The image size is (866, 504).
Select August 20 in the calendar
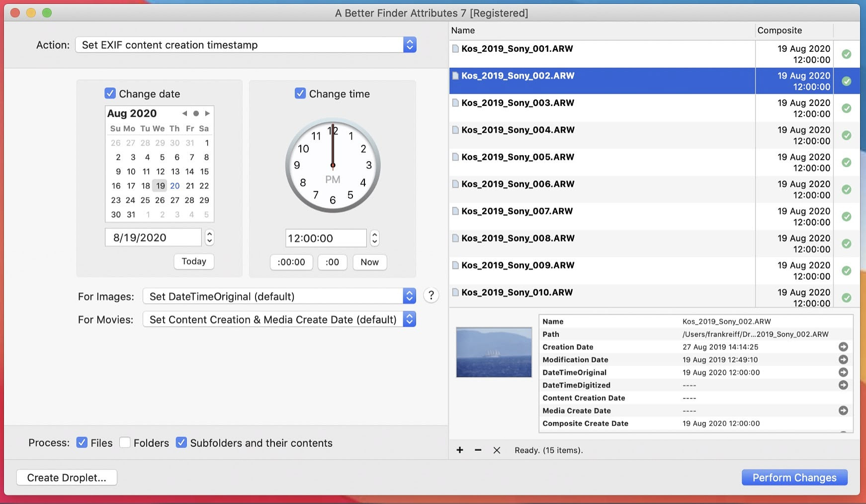[175, 186]
